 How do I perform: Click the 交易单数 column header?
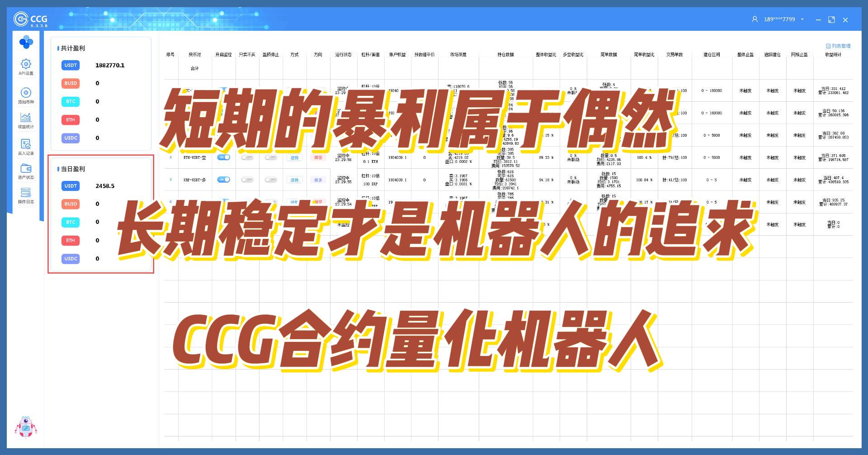[x=675, y=54]
